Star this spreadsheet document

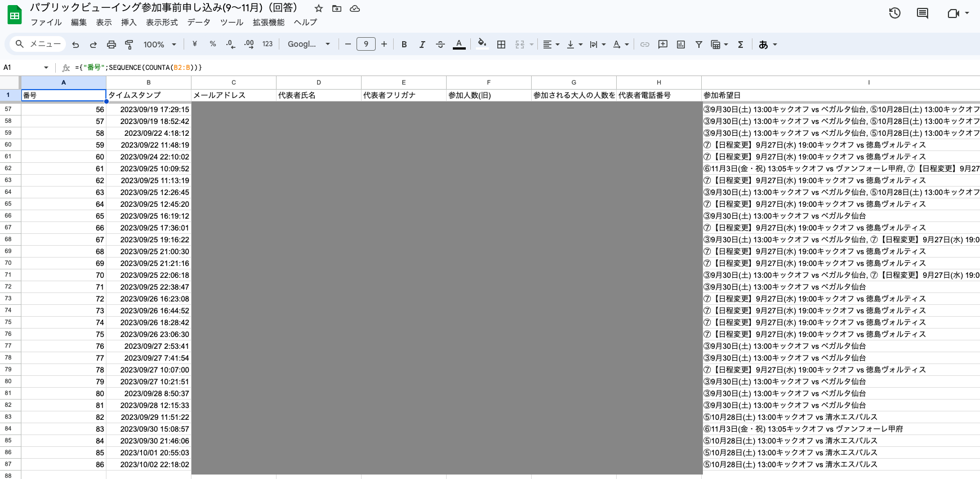point(319,8)
